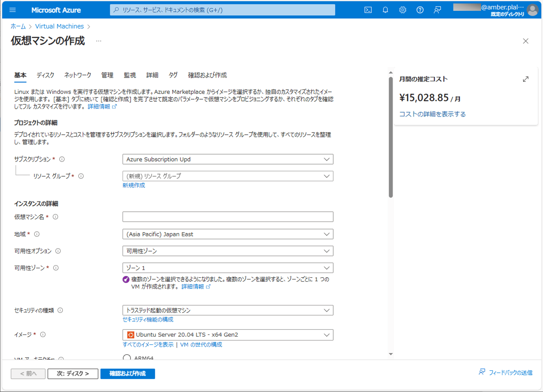
Task: Click the info icon next to 地域
Action: [37, 234]
